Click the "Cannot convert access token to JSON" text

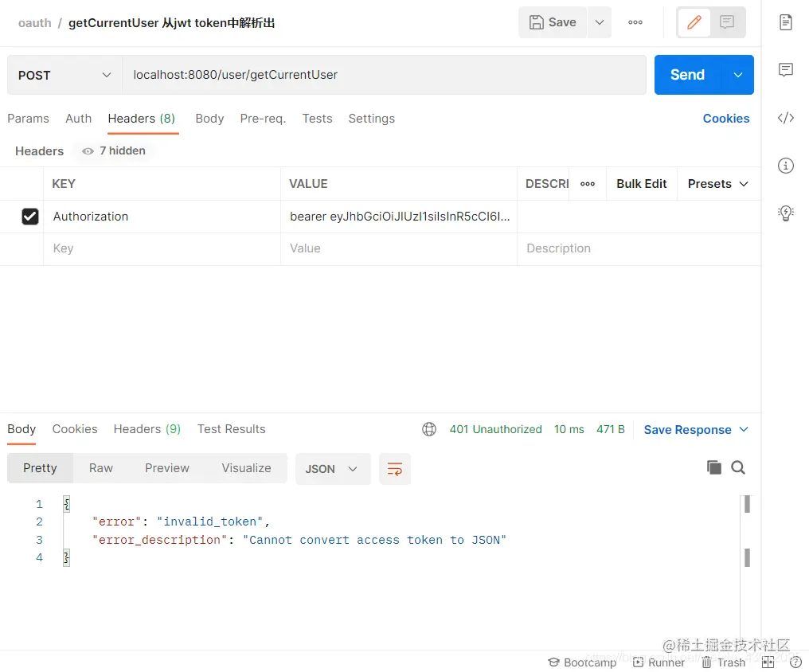point(374,540)
